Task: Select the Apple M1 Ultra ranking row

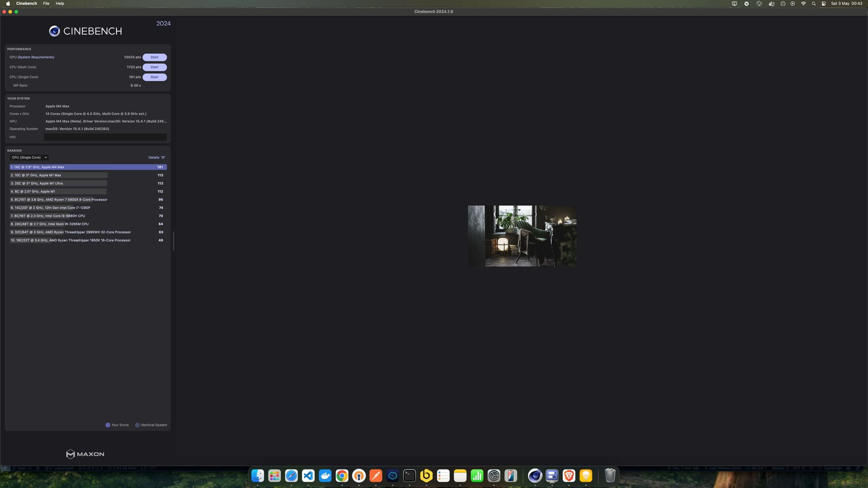Action: [x=88, y=183]
